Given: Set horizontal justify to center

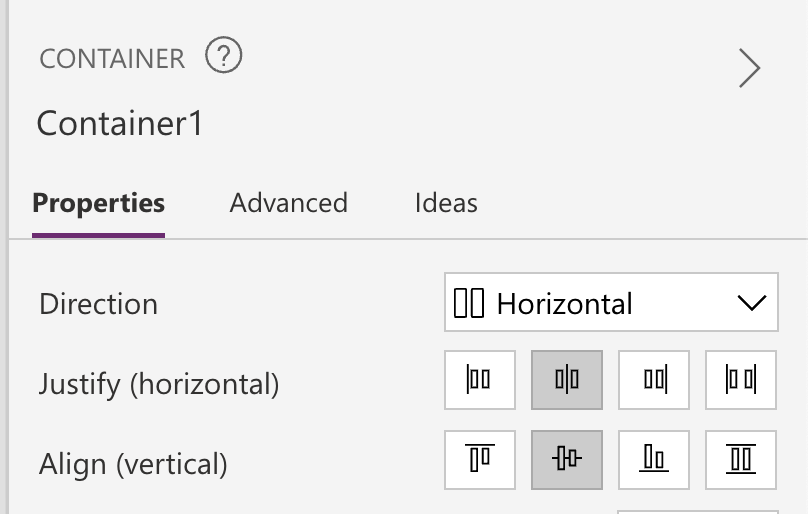Looking at the screenshot, I should click(x=567, y=380).
